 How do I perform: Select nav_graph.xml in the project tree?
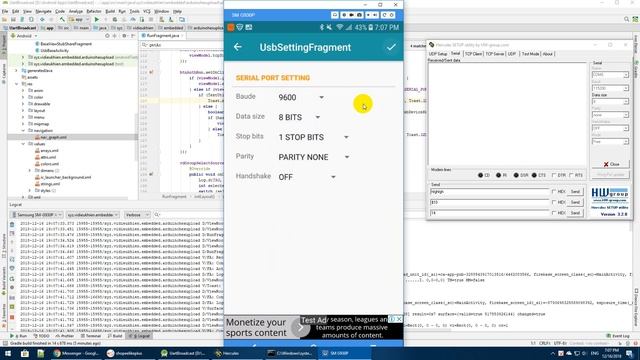pos(53,137)
